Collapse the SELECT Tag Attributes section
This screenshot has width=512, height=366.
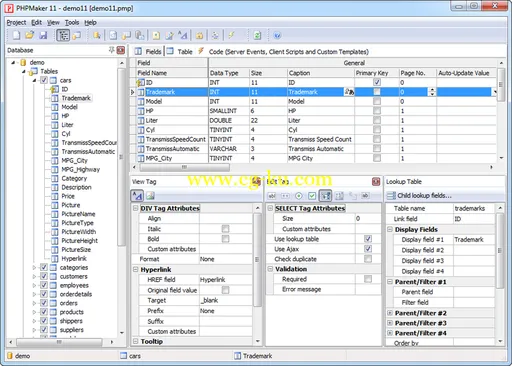point(270,208)
